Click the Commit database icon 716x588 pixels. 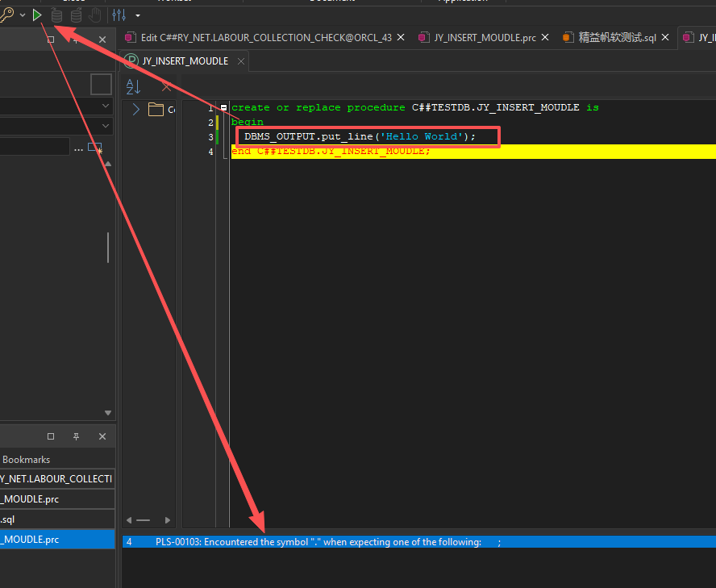pos(56,15)
